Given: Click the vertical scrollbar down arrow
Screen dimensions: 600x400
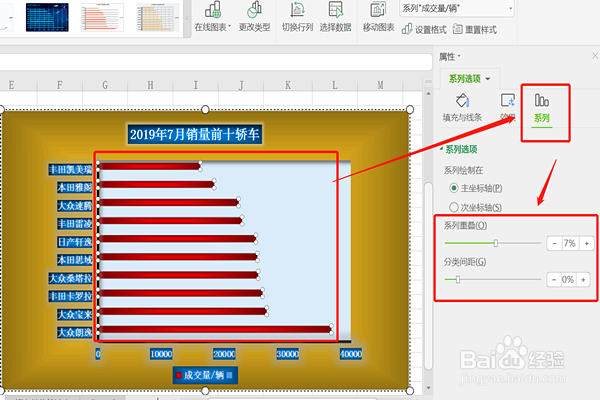Looking at the screenshot, I should click(428, 388).
